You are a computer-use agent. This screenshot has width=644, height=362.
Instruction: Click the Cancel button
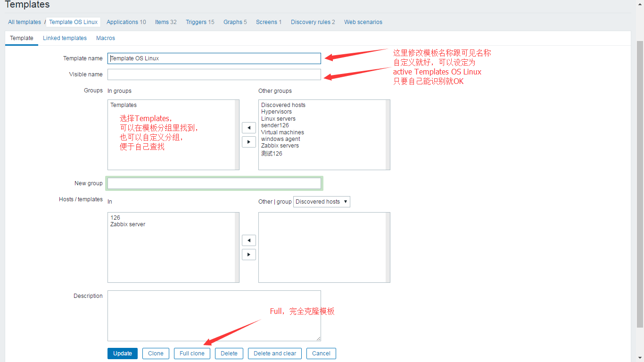click(x=321, y=354)
